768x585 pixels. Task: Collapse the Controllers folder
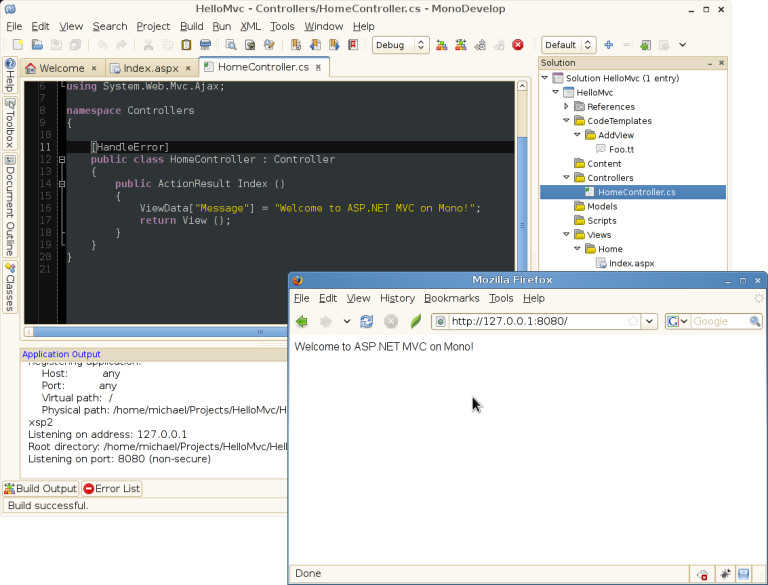click(x=566, y=178)
